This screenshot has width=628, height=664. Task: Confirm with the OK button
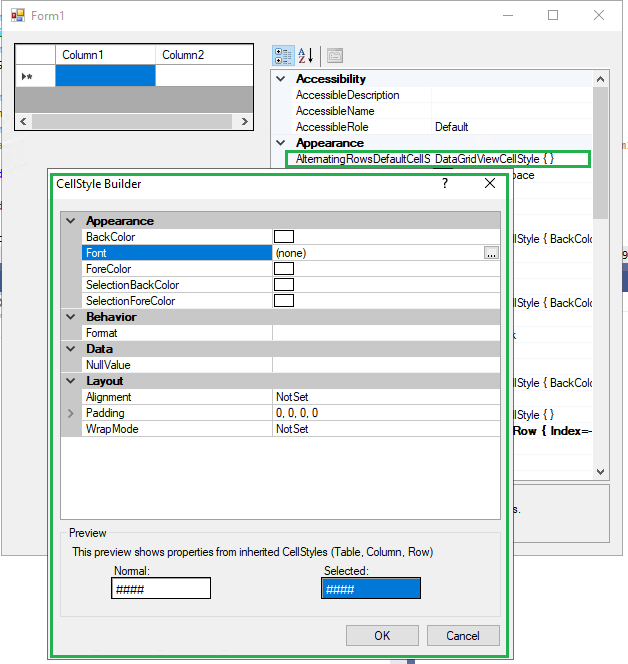click(382, 636)
